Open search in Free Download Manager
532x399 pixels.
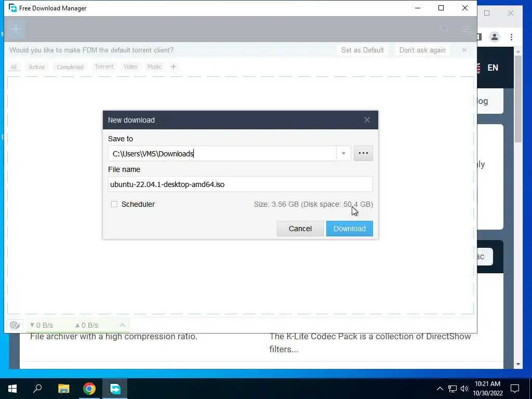(445, 29)
